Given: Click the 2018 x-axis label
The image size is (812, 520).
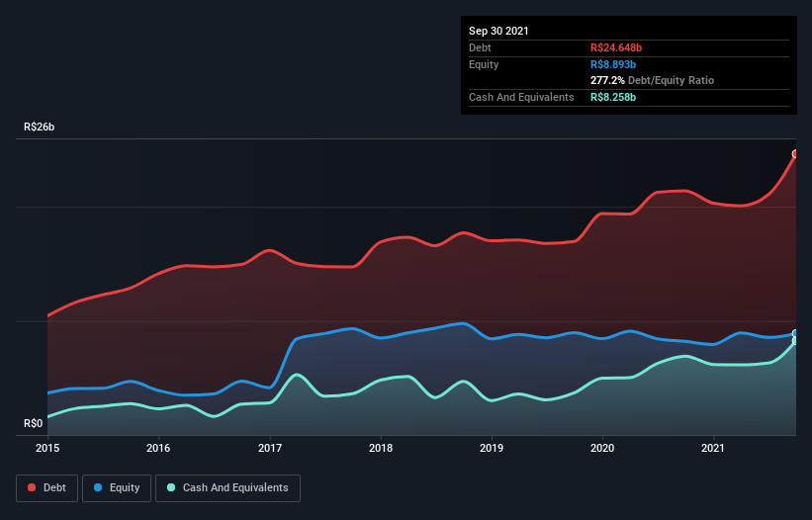Looking at the screenshot, I should [381, 448].
